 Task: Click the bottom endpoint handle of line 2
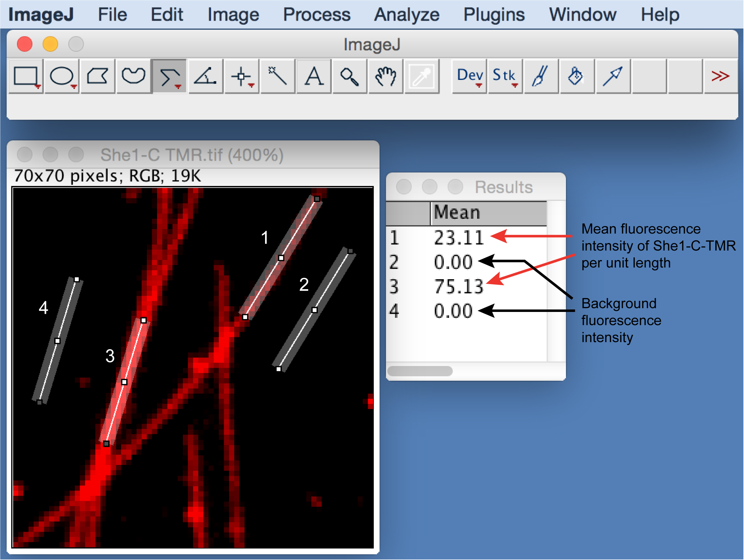pyautogui.click(x=279, y=369)
